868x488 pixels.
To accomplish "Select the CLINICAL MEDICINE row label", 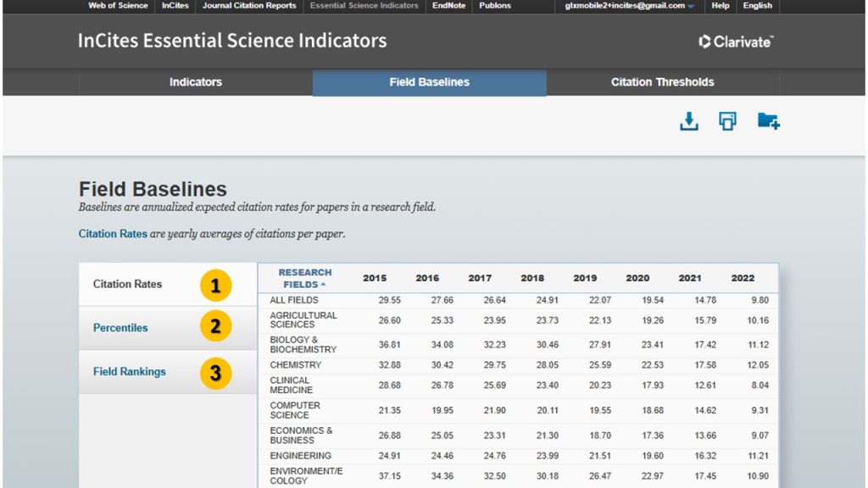I will pyautogui.click(x=292, y=385).
